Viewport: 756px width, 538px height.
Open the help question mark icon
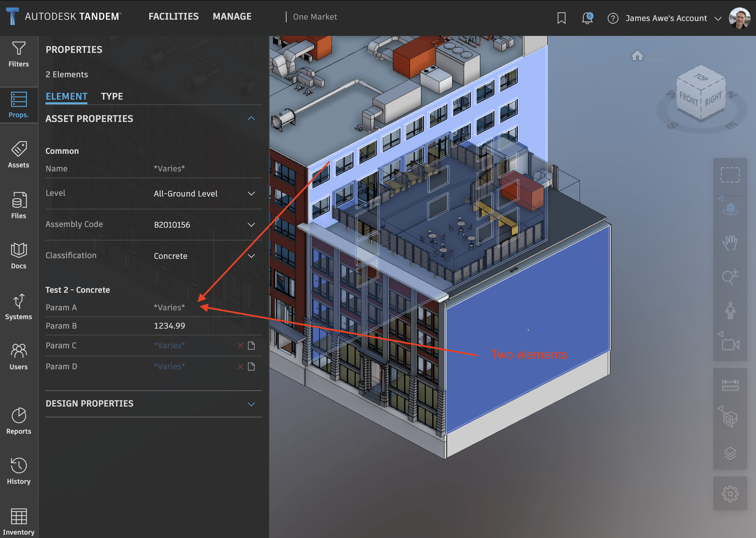(x=613, y=18)
